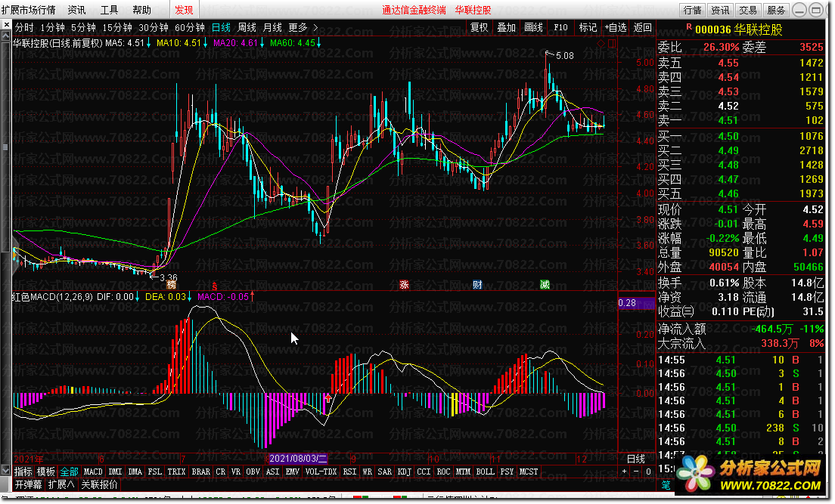Select the 分时 period tab

(x=24, y=28)
